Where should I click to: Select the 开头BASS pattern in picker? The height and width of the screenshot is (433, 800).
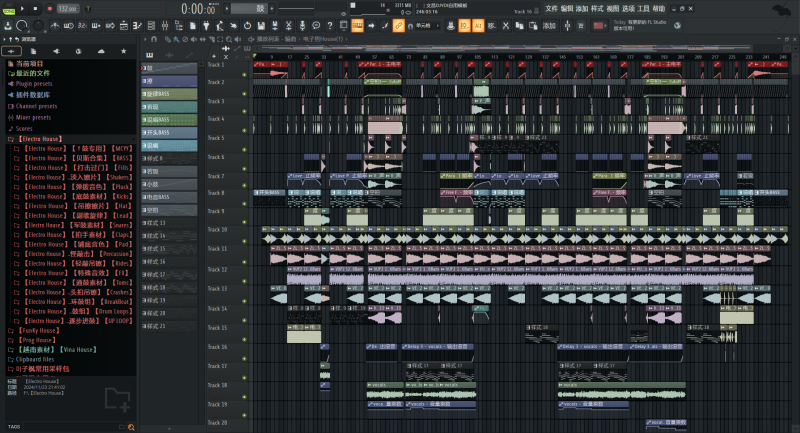169,133
